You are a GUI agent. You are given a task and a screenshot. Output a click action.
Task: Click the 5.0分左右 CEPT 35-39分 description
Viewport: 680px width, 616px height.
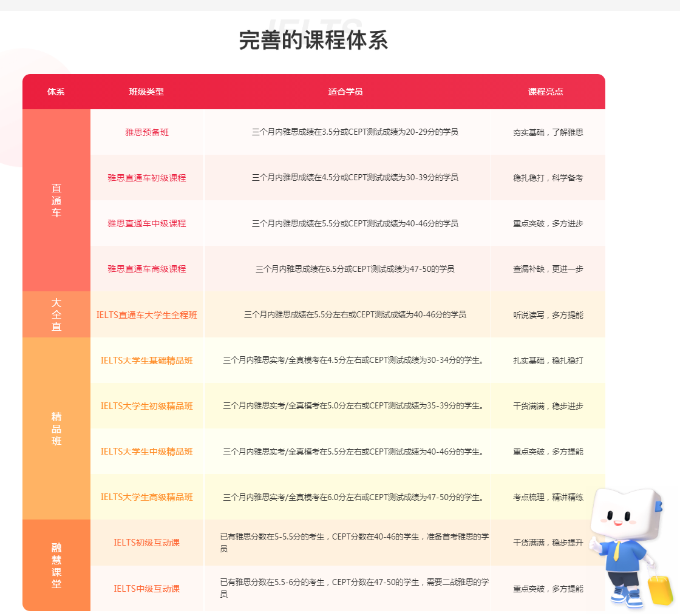355,405
